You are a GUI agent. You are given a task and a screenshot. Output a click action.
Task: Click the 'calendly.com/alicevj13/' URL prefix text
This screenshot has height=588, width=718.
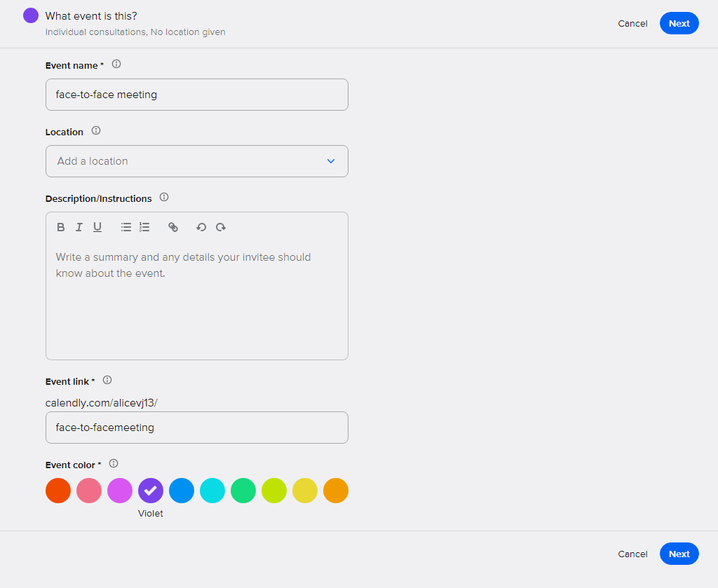[x=101, y=403]
